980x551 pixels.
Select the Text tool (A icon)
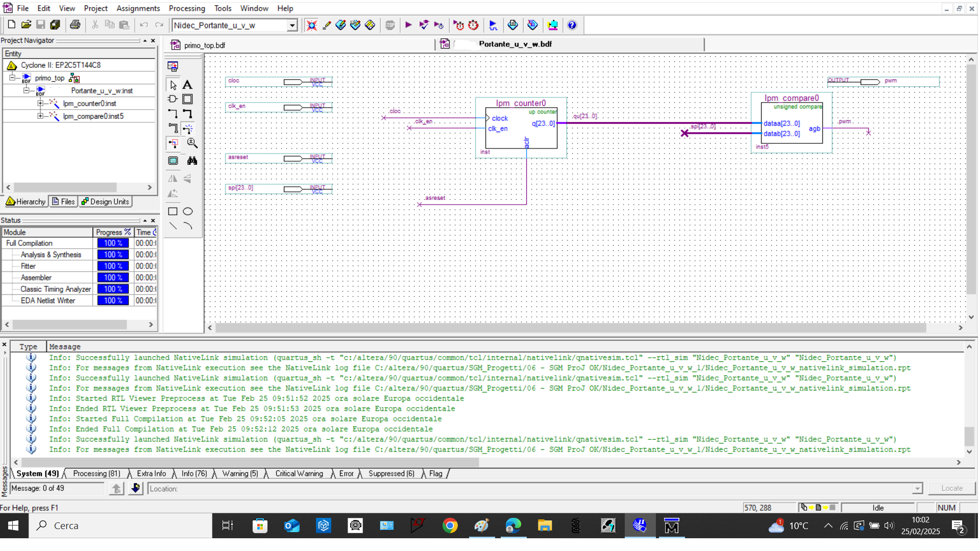187,85
